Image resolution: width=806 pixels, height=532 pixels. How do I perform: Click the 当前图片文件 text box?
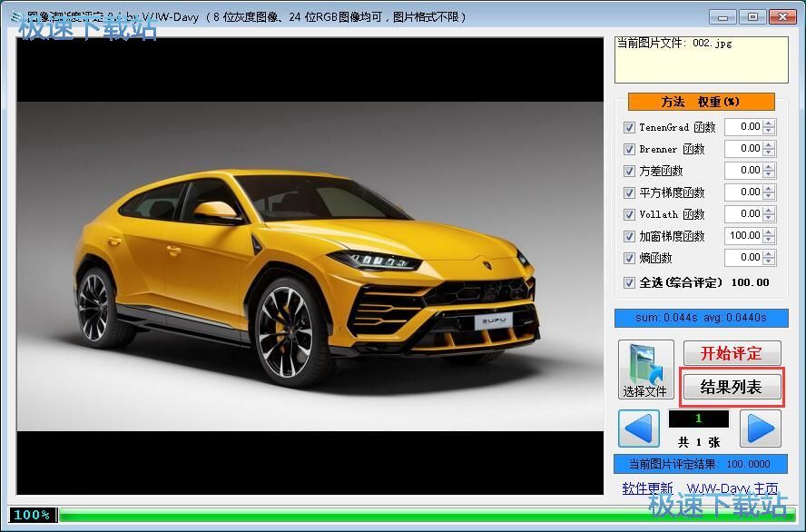(x=701, y=60)
